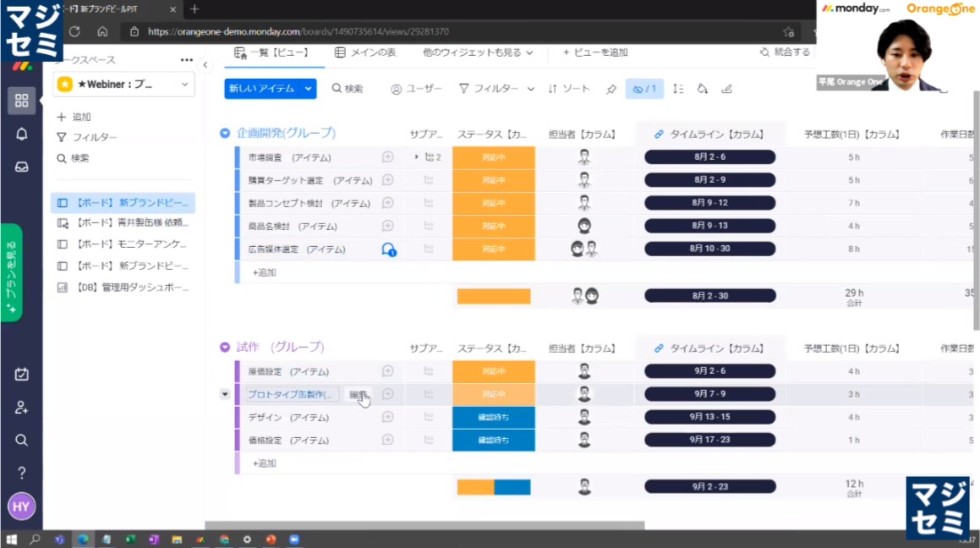The image size is (980, 548).
Task: Expand subitems of 市場調査 row
Action: [416, 157]
